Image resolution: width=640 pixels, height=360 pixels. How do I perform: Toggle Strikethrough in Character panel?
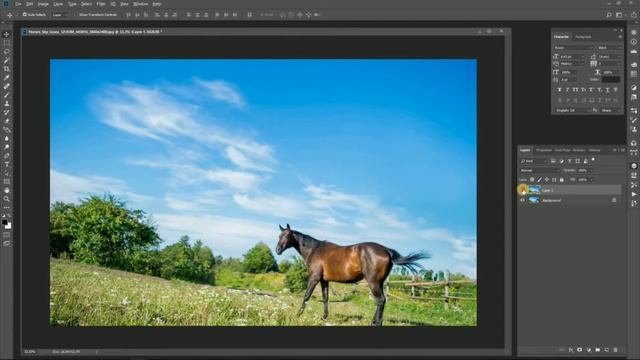coord(616,90)
